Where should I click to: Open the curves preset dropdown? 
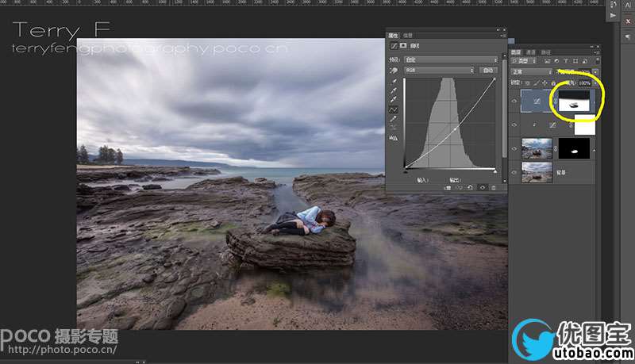point(451,59)
